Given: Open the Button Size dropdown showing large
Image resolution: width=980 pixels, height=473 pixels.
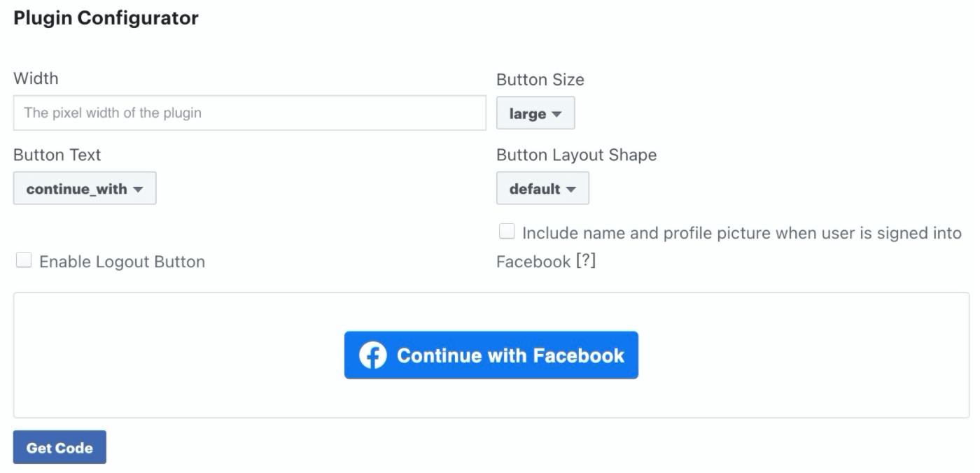Looking at the screenshot, I should click(535, 113).
